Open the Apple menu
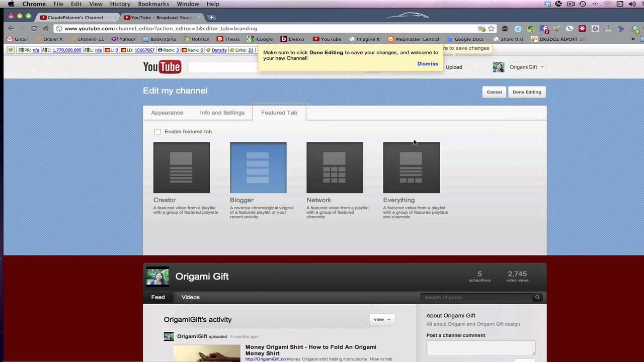 (x=11, y=4)
